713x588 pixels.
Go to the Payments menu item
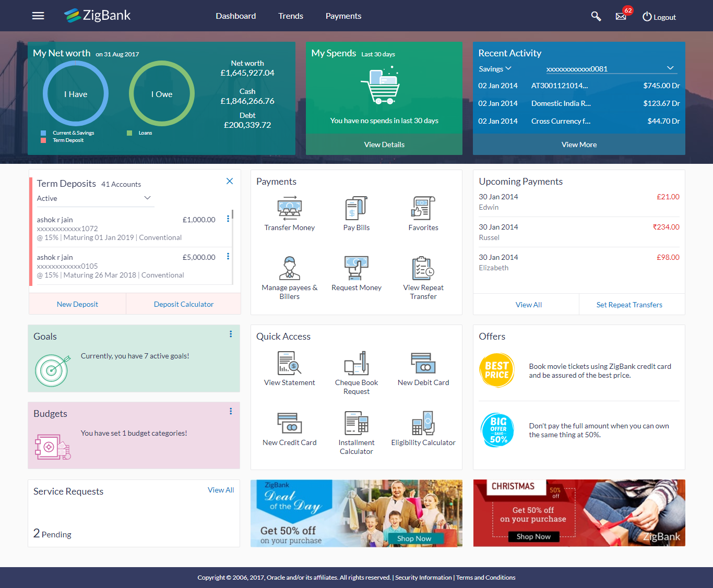click(x=343, y=16)
